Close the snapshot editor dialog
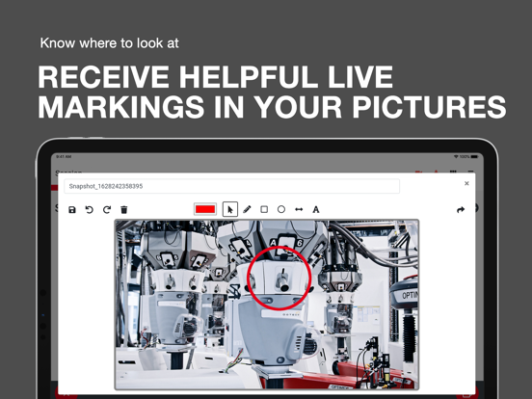 [x=466, y=183]
